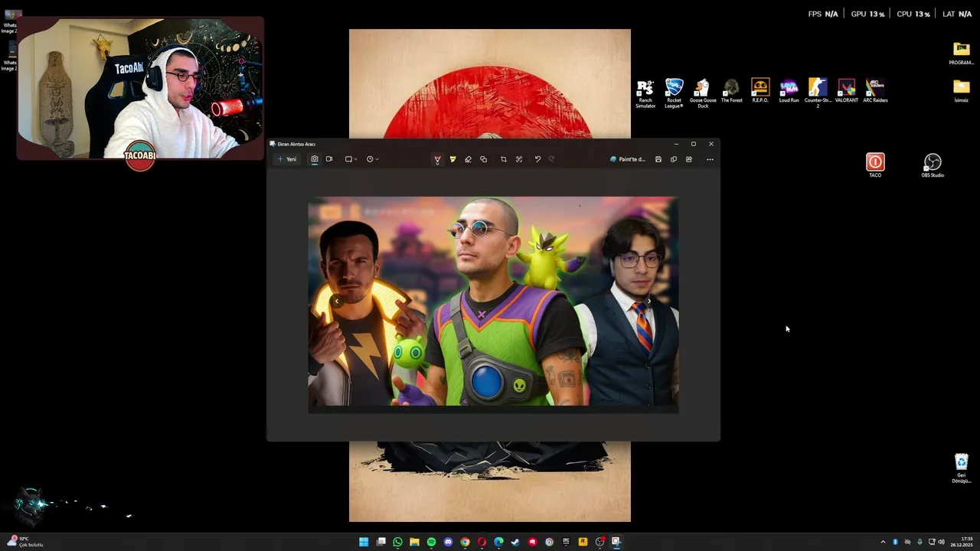Go to next image with the right arrow
Screen dimensions: 980x551
click(x=648, y=302)
